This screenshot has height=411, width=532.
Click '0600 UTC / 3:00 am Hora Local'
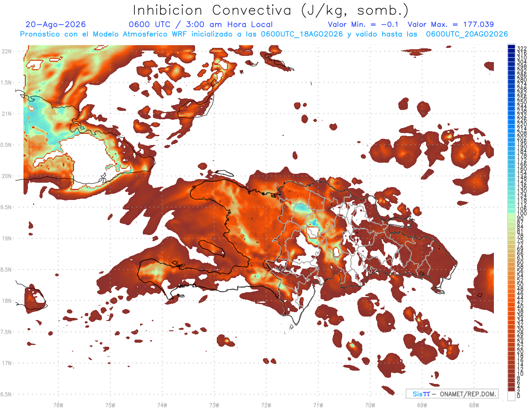click(201, 24)
